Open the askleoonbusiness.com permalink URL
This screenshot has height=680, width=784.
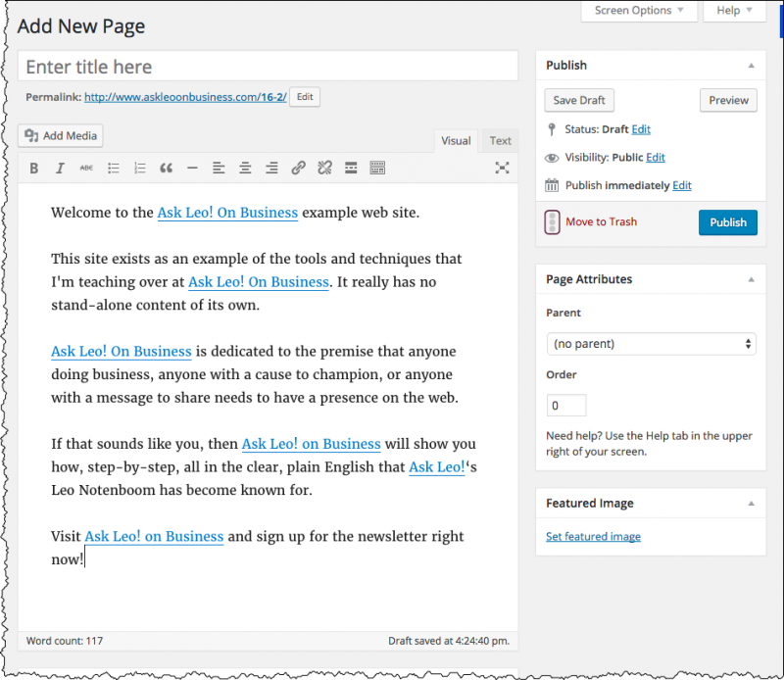(x=185, y=97)
